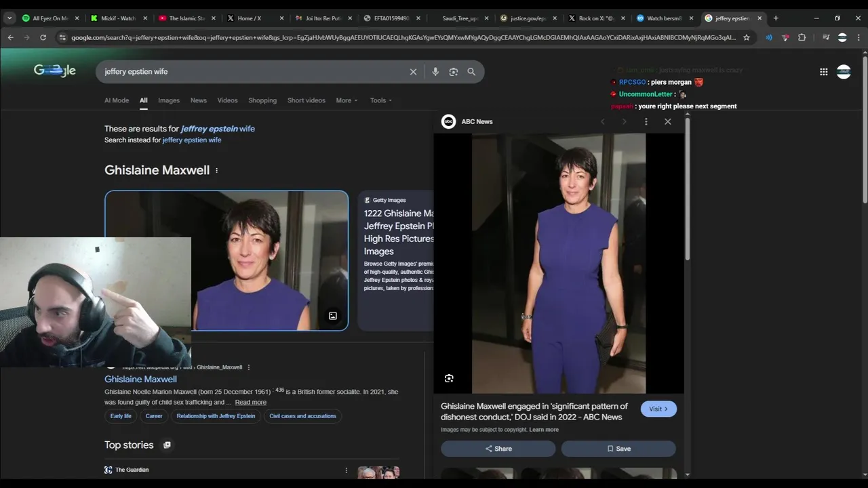Click the Getty Images result card
The width and height of the screenshot is (868, 488).
395,261
